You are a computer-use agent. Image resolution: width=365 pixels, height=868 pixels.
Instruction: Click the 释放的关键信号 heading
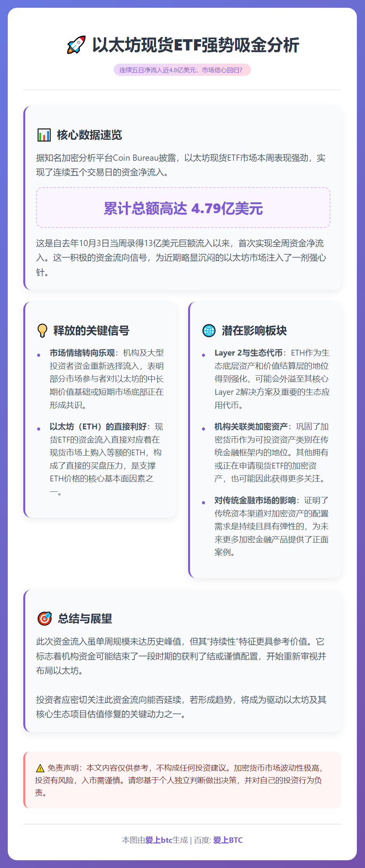tap(91, 331)
